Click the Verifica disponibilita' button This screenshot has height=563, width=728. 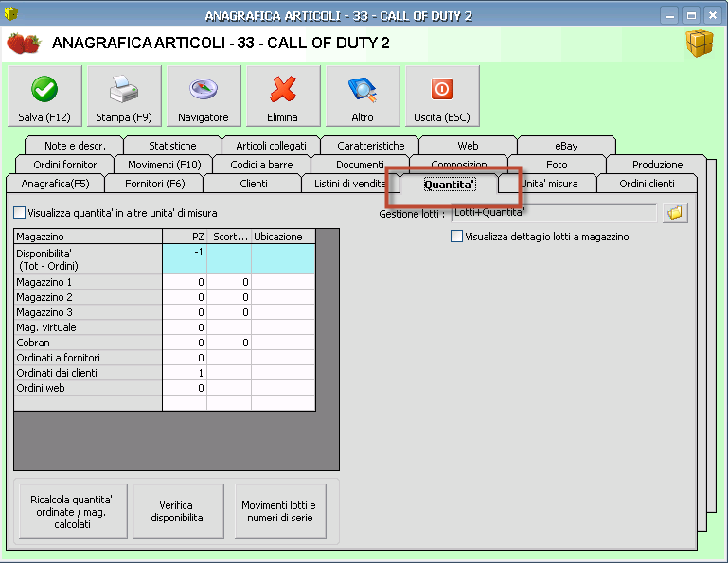click(178, 512)
